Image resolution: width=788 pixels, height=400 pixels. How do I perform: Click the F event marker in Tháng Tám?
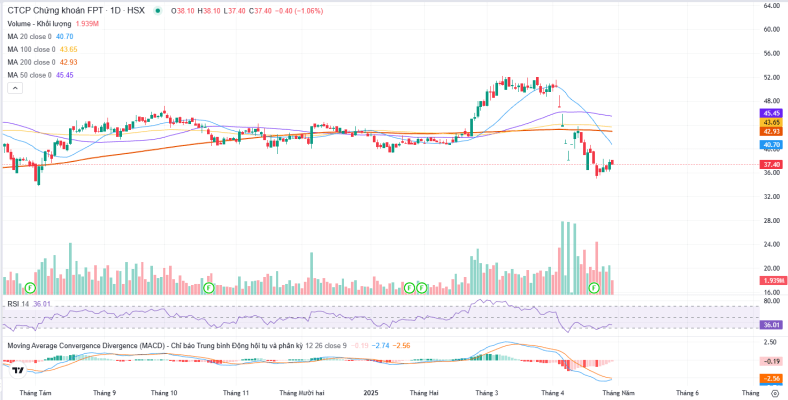pyautogui.click(x=30, y=288)
